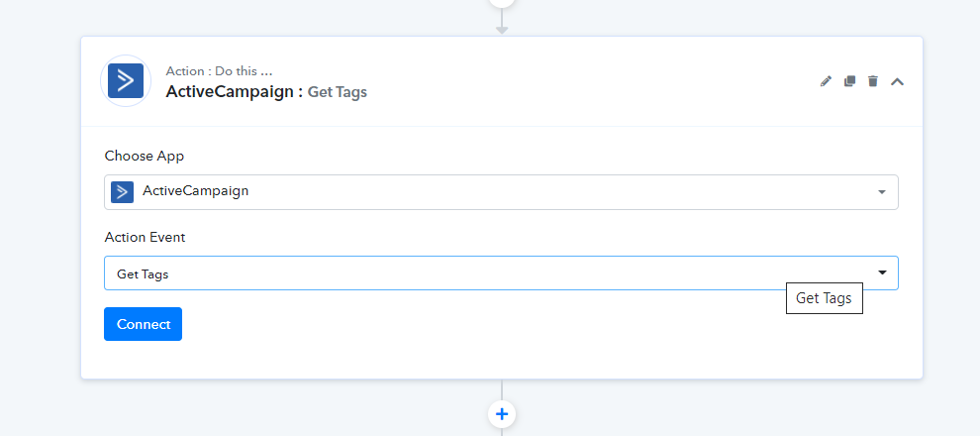Click the header title ActiveCampaign : Get Tags

[266, 92]
